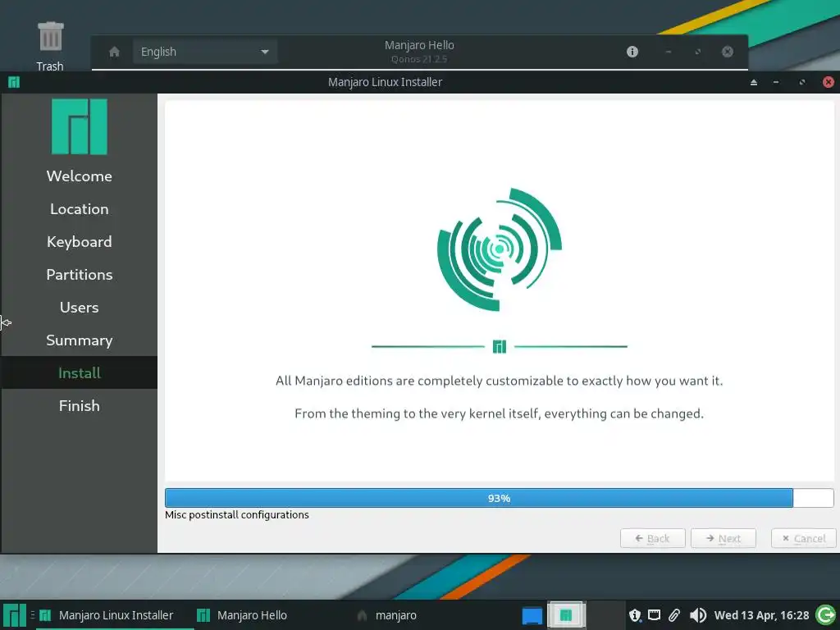Select the Install step in the sidebar
Screen dimensions: 840x630
(x=80, y=373)
